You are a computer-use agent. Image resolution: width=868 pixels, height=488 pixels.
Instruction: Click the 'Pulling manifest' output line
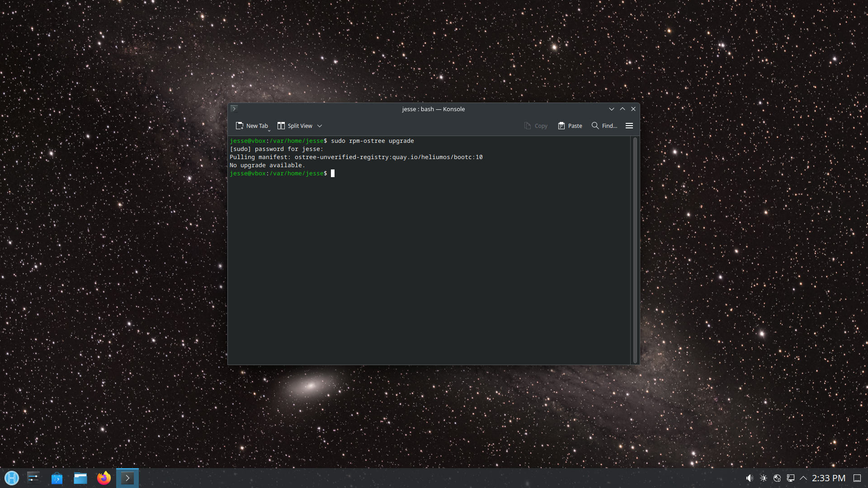point(356,157)
